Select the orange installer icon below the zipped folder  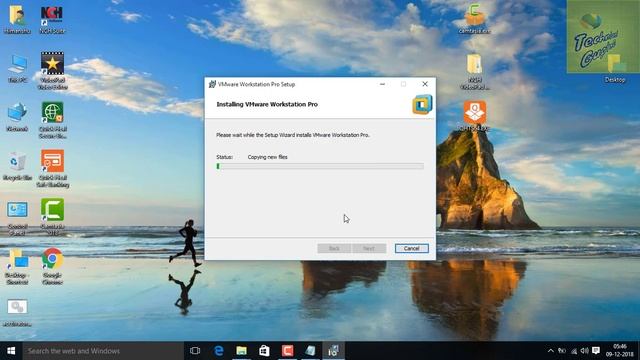(x=474, y=116)
